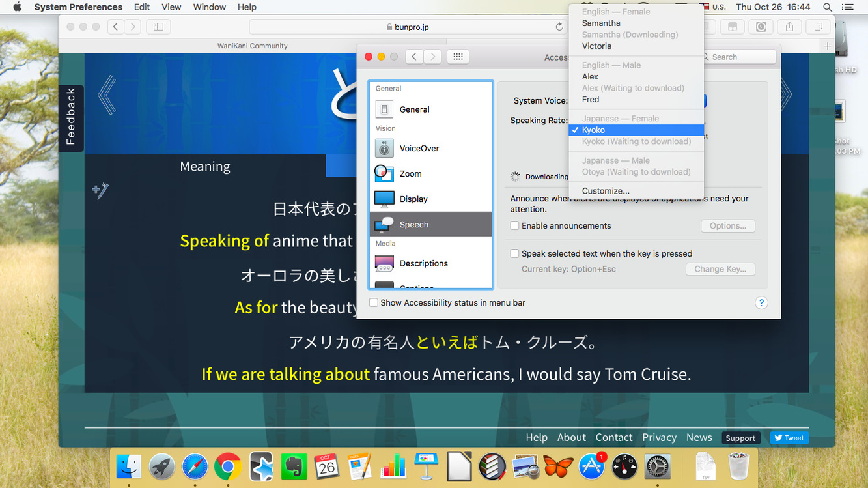Choose Victoria voice from the list
This screenshot has height=488, width=868.
(636, 46)
